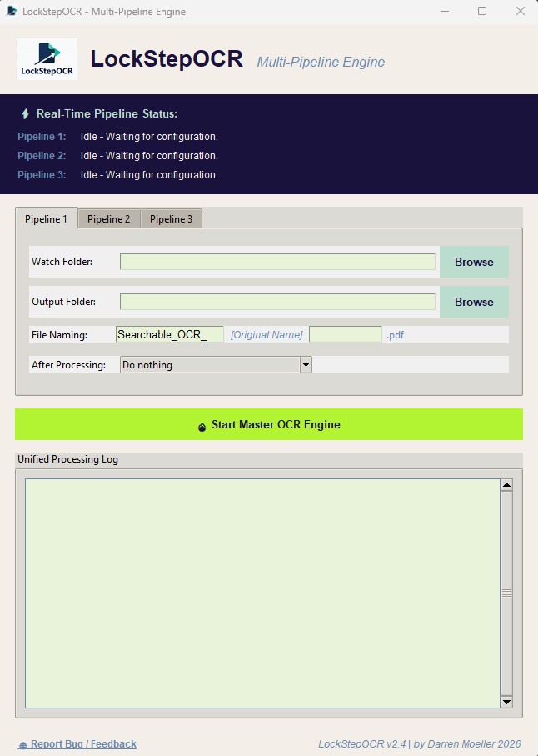Click the log scrollbar up arrow
The width and height of the screenshot is (538, 756).
click(x=506, y=485)
